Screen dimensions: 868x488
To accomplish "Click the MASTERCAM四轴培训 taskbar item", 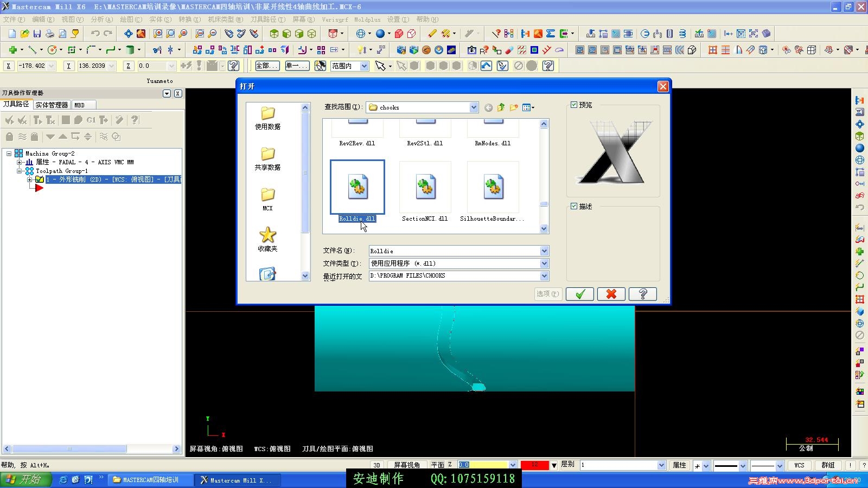I will point(150,480).
